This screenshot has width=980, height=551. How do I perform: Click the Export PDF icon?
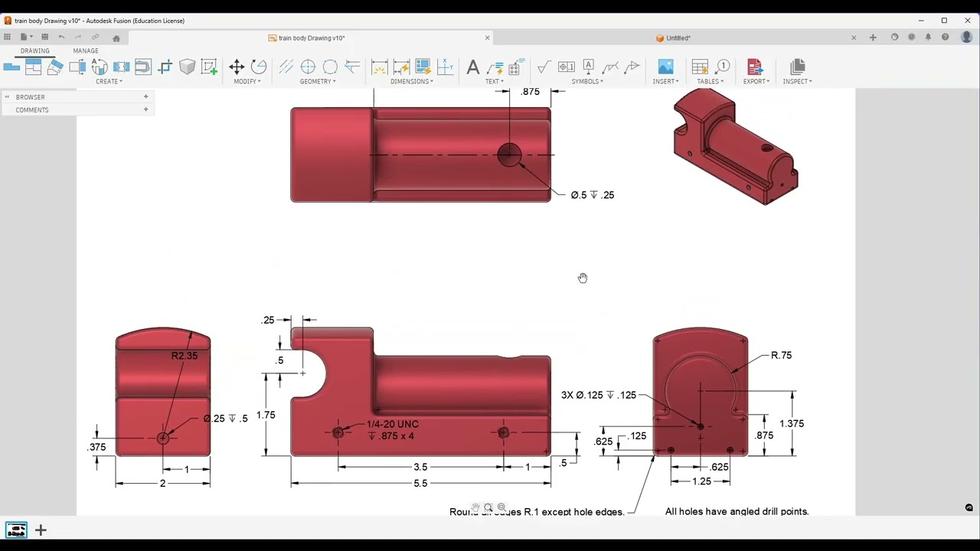click(x=755, y=67)
